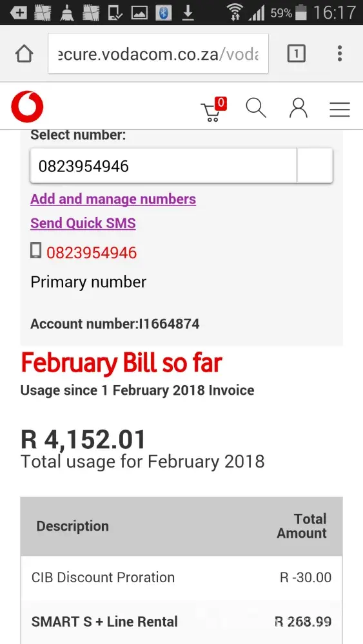Open Send Quick SMS link
This screenshot has height=644, width=363.
click(83, 223)
